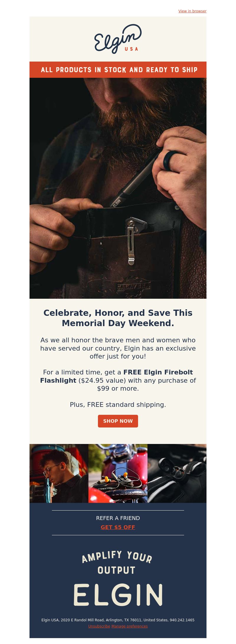Open the black earbuds case photo
The height and width of the screenshot is (644, 236).
pos(177,473)
